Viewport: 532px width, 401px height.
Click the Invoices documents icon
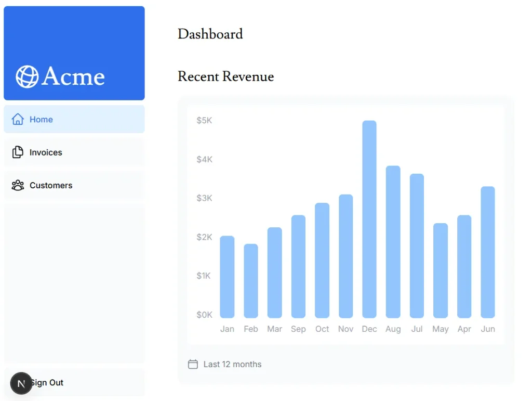click(18, 152)
